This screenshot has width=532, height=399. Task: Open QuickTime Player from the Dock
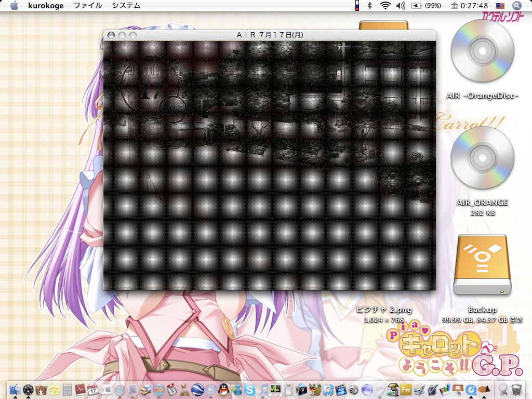(x=471, y=390)
